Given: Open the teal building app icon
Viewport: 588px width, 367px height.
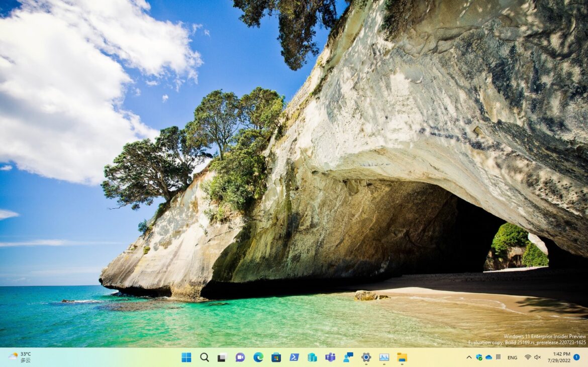Looking at the screenshot, I should pos(312,357).
